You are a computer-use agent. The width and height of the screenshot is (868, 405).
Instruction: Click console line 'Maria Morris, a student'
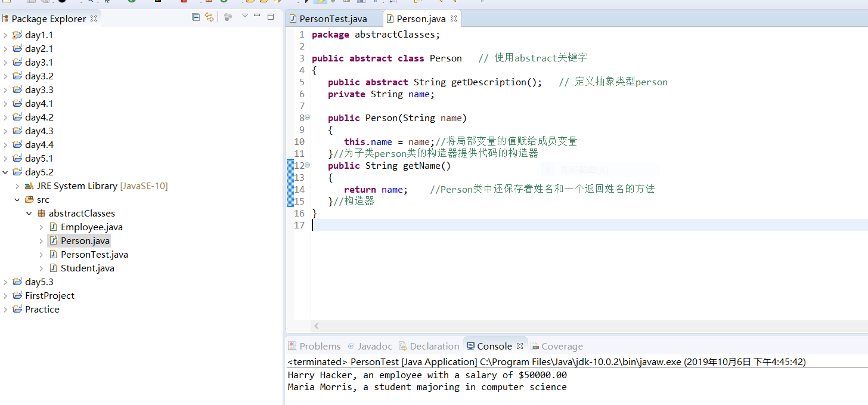pyautogui.click(x=427, y=387)
